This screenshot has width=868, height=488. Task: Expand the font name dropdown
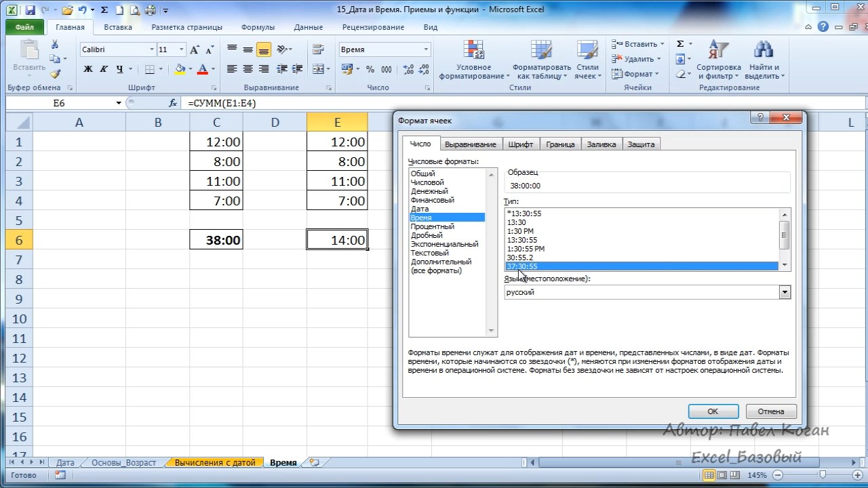pyautogui.click(x=151, y=49)
